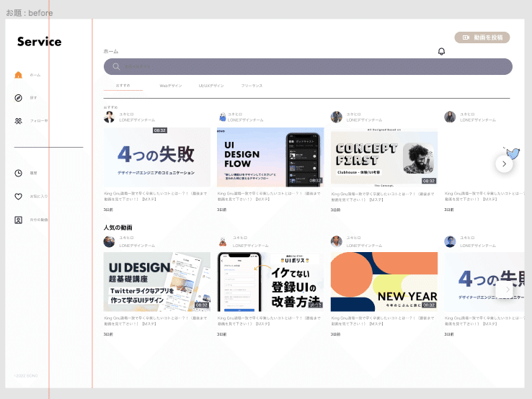Open the UI DESIGN 超基礎講座 thumbnail
This screenshot has width=532, height=399.
(x=157, y=282)
